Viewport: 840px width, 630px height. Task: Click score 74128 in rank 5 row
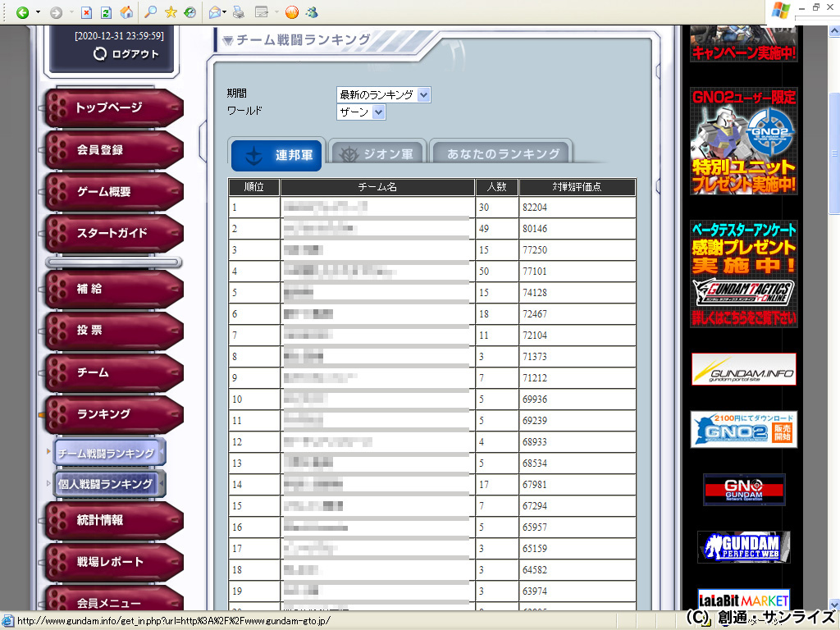(535, 293)
